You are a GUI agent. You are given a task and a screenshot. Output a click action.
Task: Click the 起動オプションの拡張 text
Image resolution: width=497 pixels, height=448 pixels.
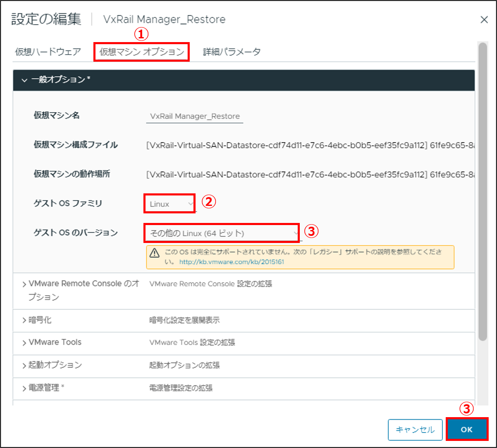point(184,365)
